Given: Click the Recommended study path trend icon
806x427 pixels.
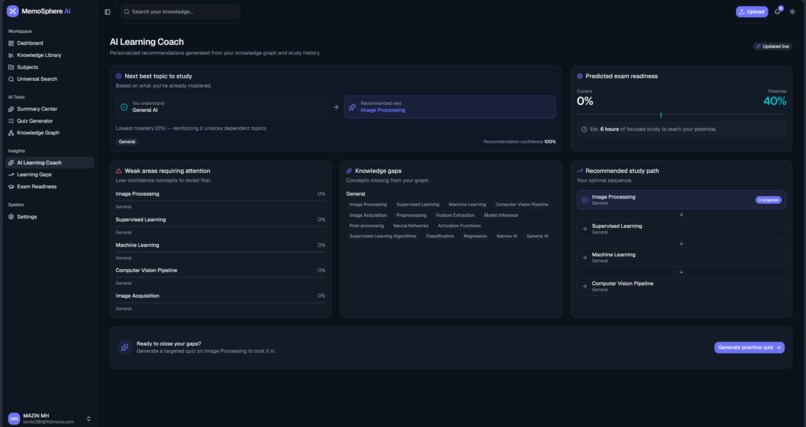Looking at the screenshot, I should tap(580, 171).
